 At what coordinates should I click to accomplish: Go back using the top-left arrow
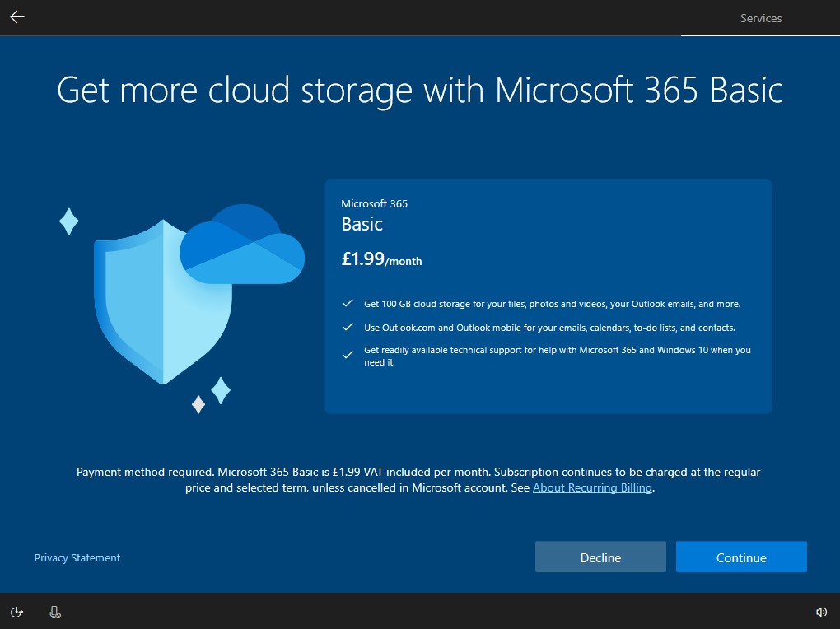coord(17,17)
